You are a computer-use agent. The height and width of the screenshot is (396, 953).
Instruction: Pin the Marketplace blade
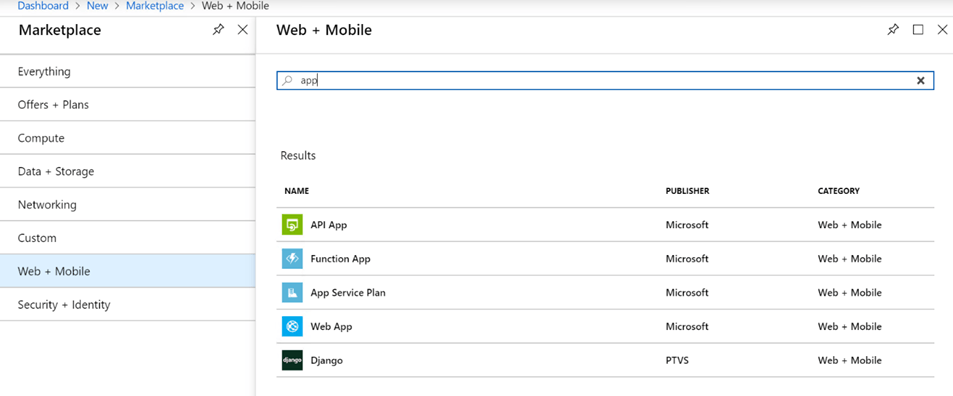click(218, 30)
